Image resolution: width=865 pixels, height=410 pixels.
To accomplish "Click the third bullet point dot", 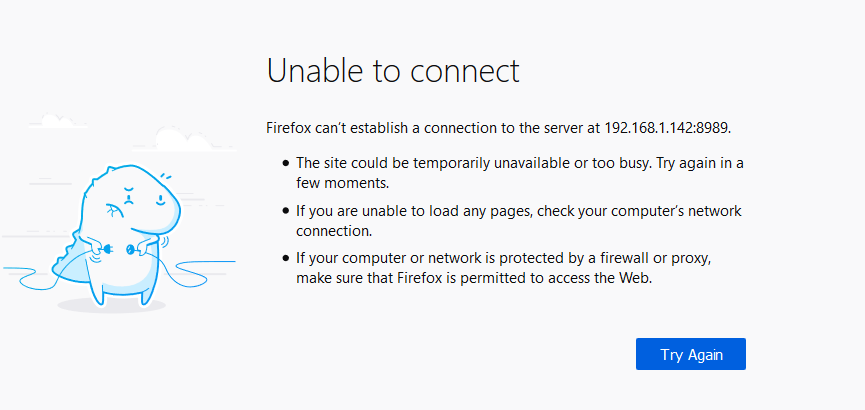I will 285,258.
